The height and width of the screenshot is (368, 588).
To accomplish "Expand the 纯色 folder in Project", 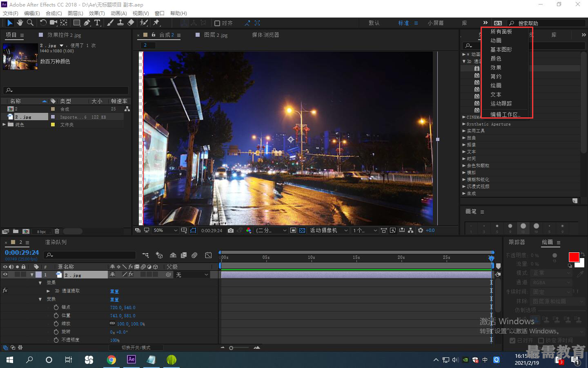I will point(4,125).
